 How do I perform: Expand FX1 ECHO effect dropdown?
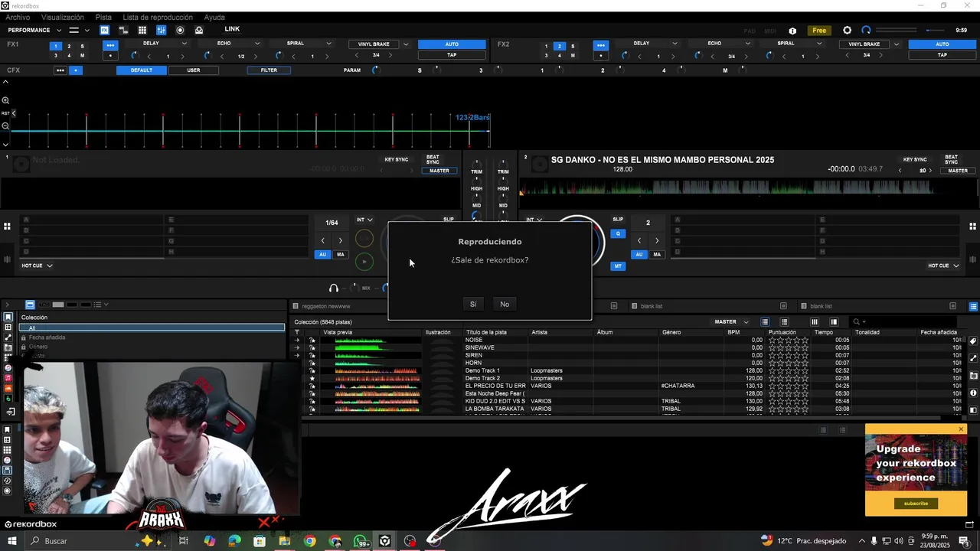click(x=257, y=44)
